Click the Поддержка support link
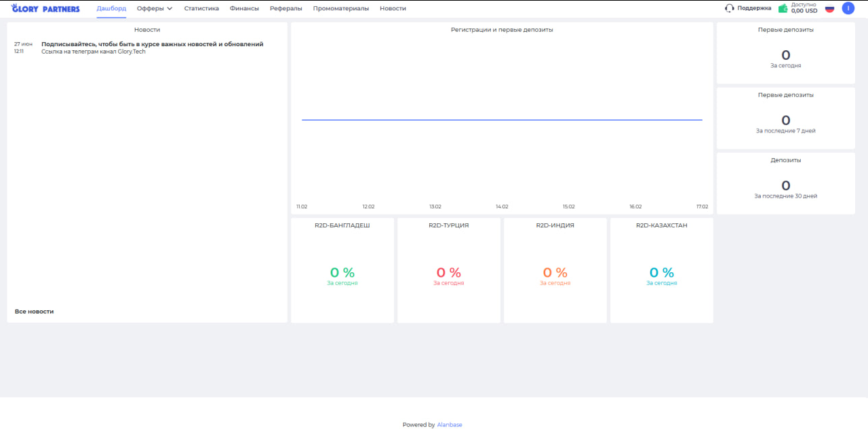Screen dimensions: 868x429 tap(754, 9)
